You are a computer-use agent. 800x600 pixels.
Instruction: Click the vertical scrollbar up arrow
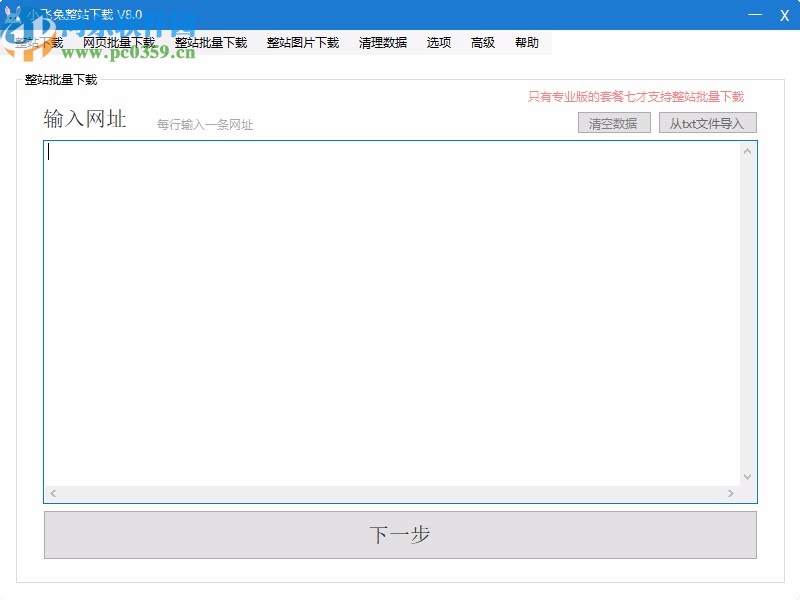[745, 151]
